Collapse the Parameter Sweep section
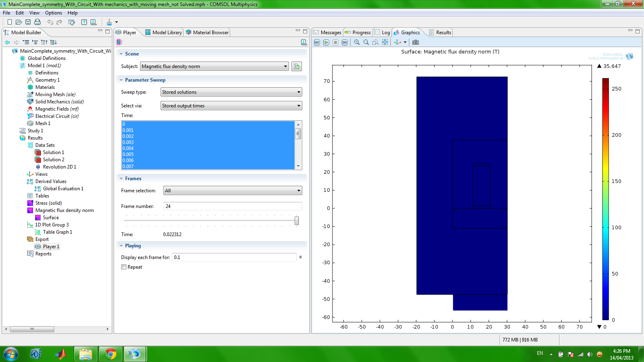This screenshot has width=644, height=362. [x=121, y=80]
